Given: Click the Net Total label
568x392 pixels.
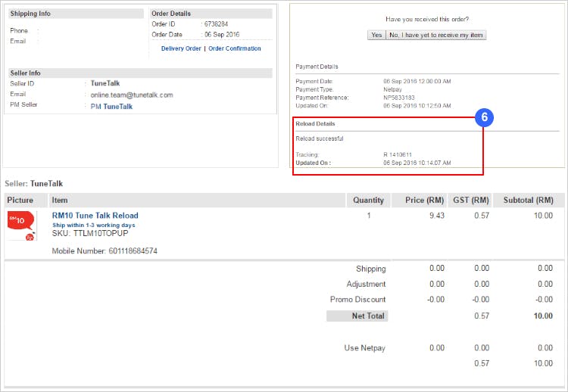Looking at the screenshot, I should pyautogui.click(x=357, y=316).
